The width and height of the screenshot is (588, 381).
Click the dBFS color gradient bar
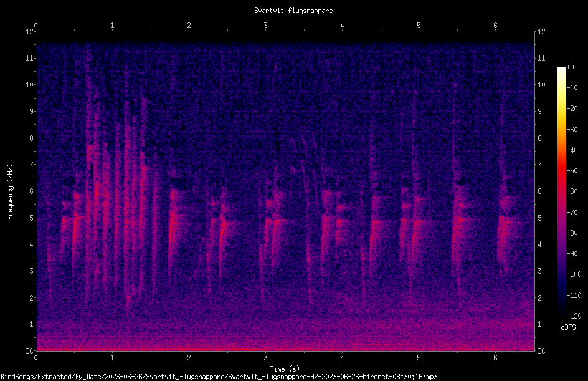561,191
